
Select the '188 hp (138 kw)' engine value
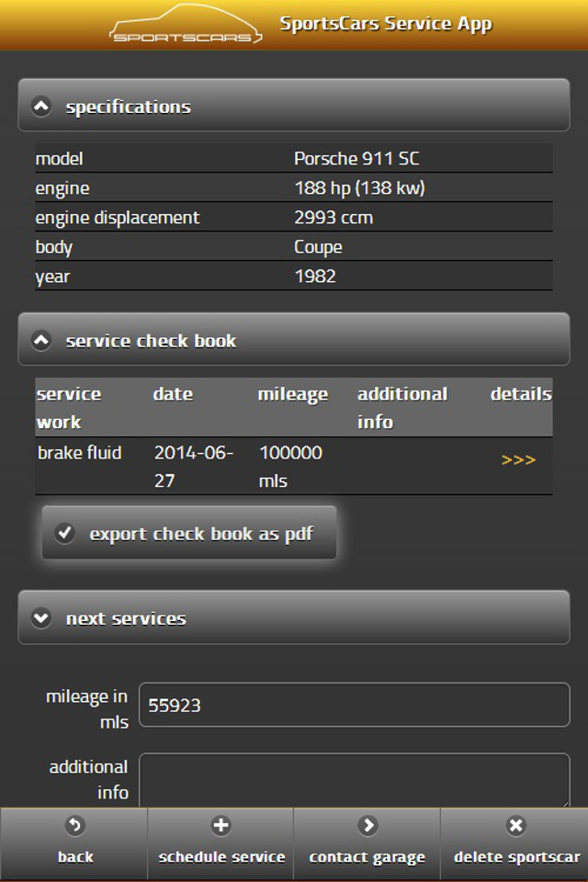(359, 187)
